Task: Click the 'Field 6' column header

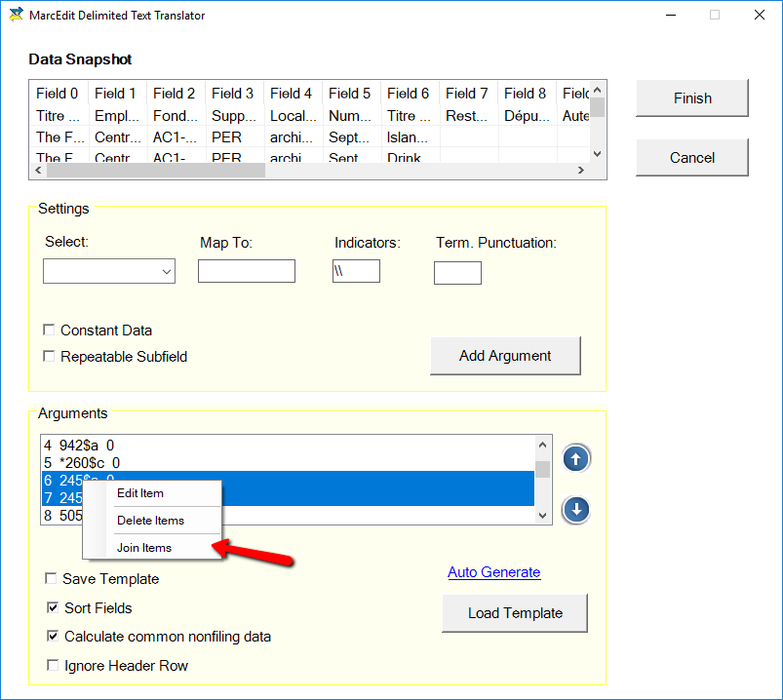Action: tap(408, 94)
